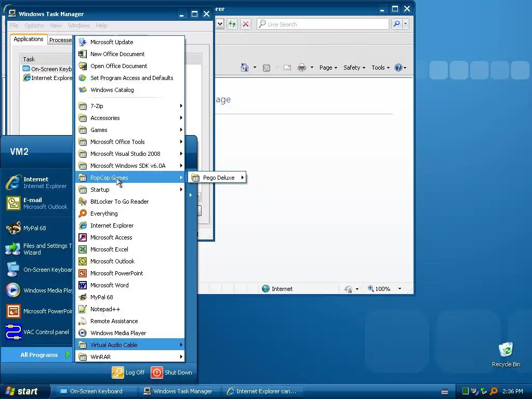The width and height of the screenshot is (532, 399).
Task: Open the Pego Deluxe submenu
Action: click(217, 178)
